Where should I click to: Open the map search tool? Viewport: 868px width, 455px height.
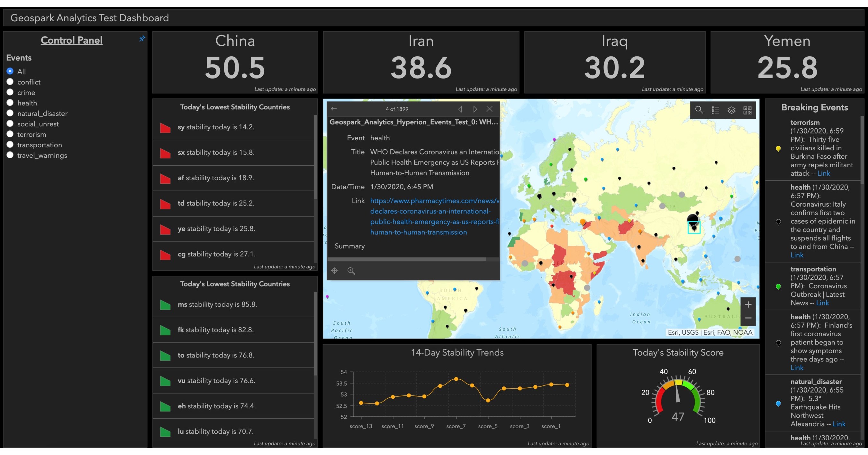(x=699, y=110)
